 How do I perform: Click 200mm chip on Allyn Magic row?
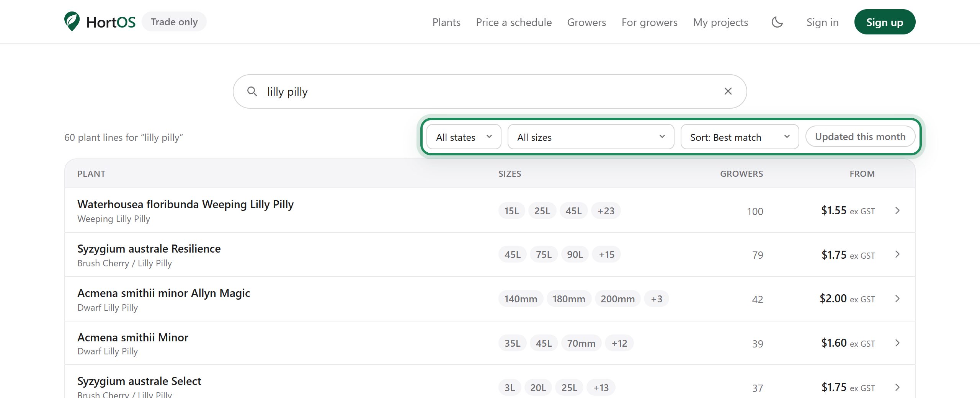tap(617, 299)
